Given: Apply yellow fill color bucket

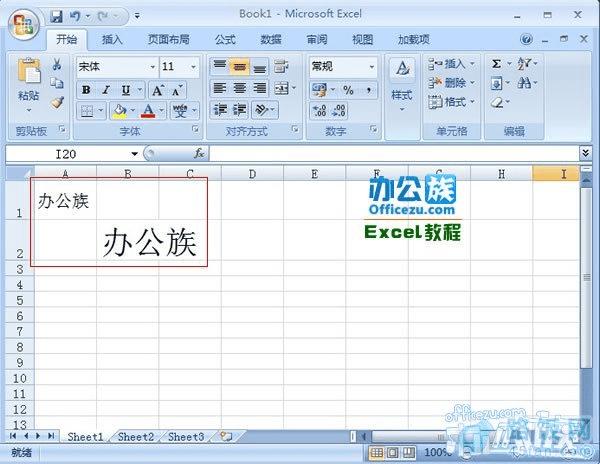Looking at the screenshot, I should tap(119, 111).
